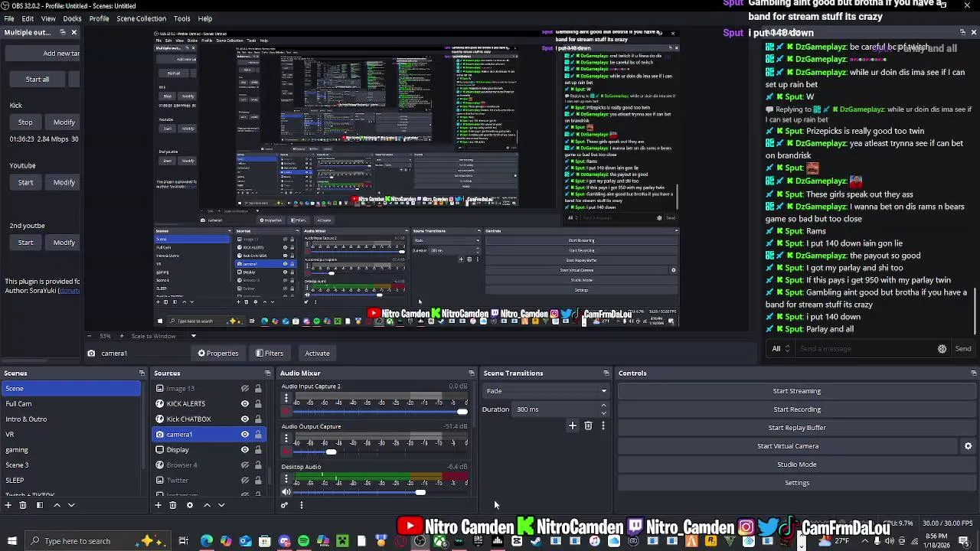Open virtual camera settings gear icon
980x551 pixels.
click(968, 446)
